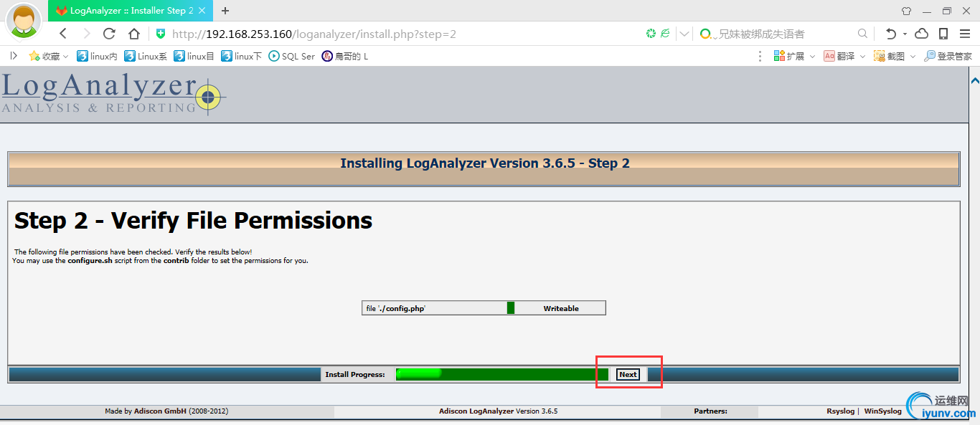The image size is (980, 425).
Task: Open the 'linux目' bookmark
Action: (194, 56)
